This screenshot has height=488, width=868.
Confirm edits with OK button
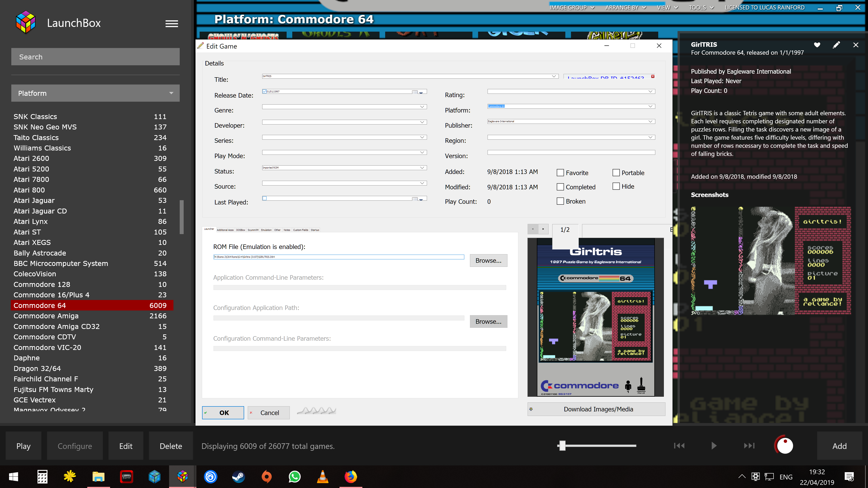coord(223,413)
